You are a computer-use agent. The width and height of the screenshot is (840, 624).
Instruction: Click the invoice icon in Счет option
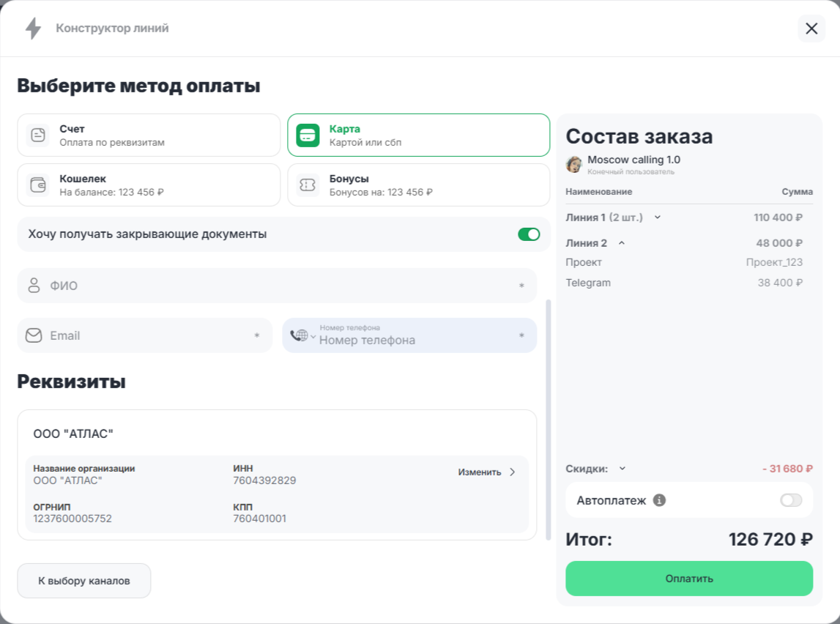tap(37, 135)
